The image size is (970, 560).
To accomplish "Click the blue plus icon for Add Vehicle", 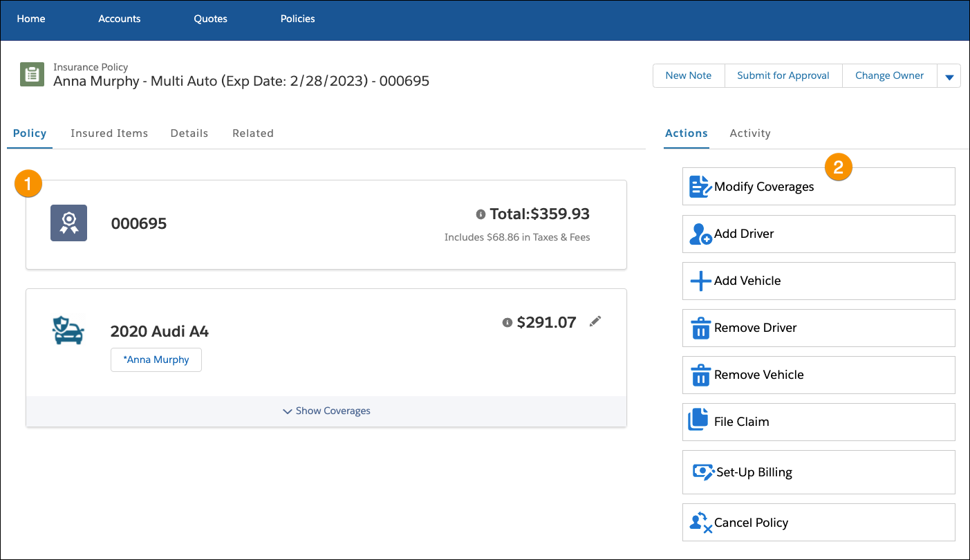I will [x=700, y=281].
